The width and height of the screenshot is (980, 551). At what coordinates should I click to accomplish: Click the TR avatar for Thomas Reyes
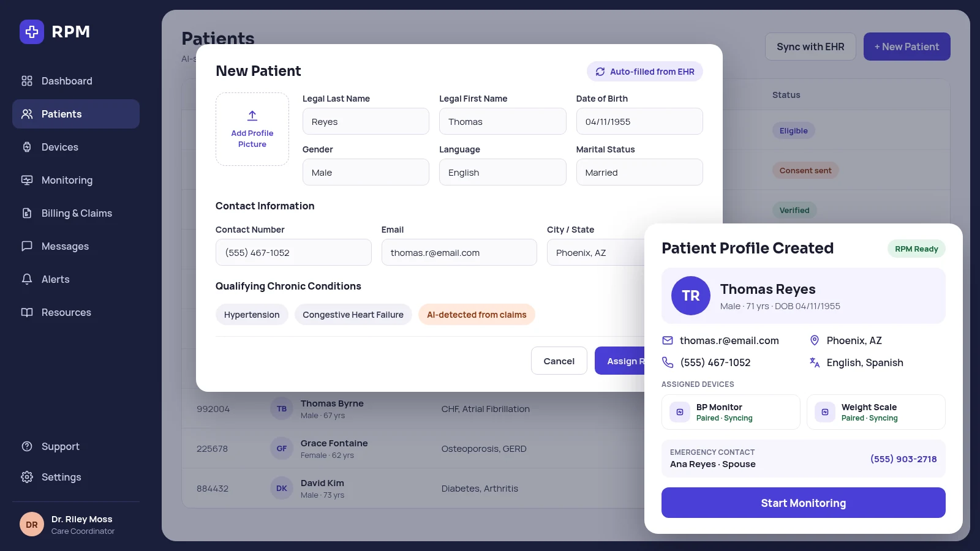tap(691, 296)
